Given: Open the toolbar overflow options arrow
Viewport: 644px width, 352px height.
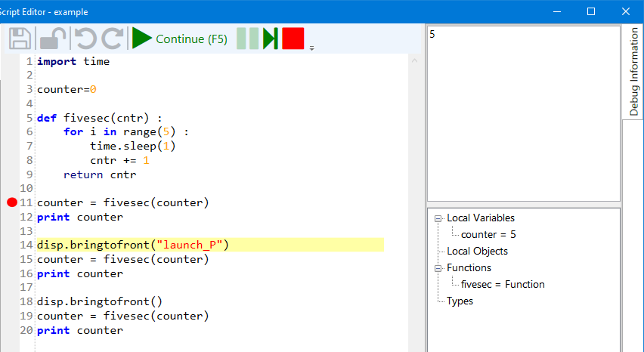Looking at the screenshot, I should pos(311,48).
